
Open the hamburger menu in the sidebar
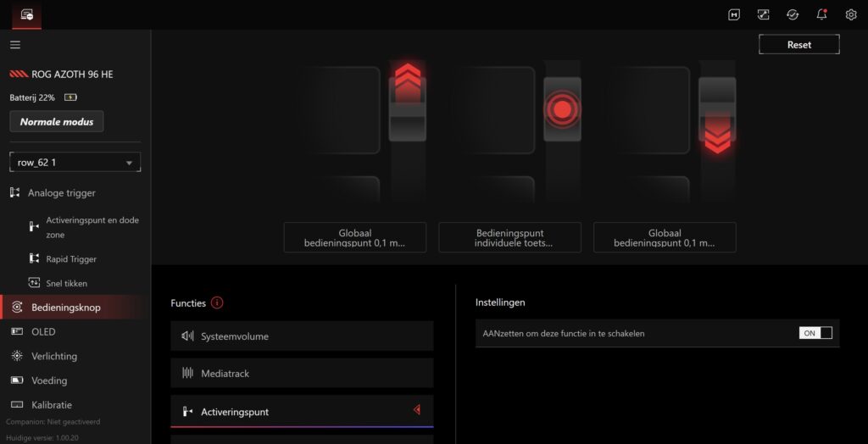(15, 45)
